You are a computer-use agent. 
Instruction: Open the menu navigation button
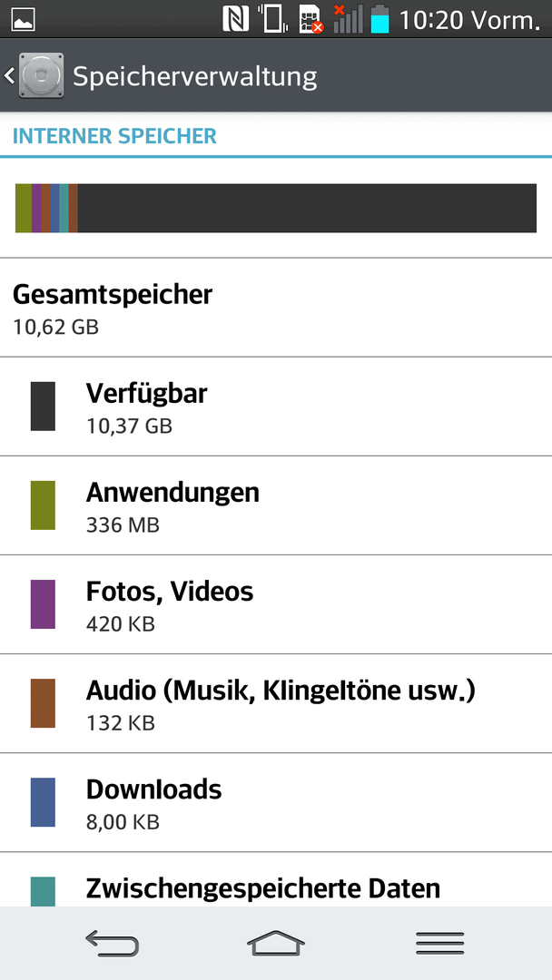[440, 943]
